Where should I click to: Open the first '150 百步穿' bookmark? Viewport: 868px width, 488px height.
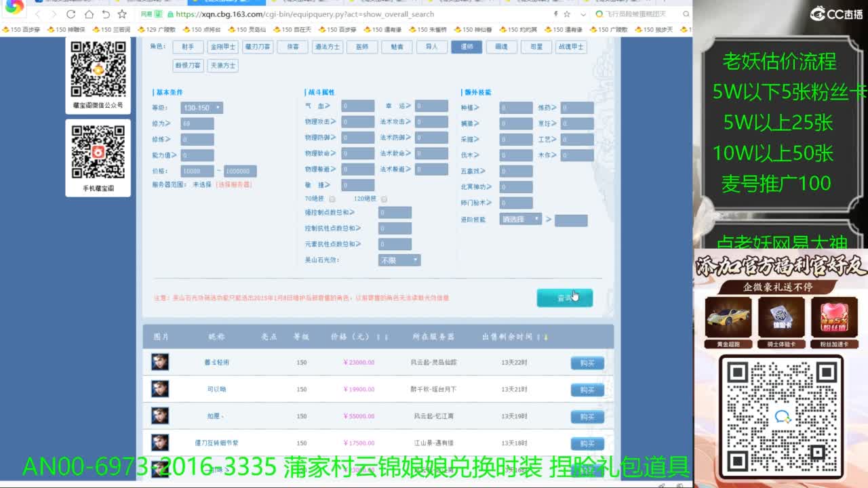[20, 30]
